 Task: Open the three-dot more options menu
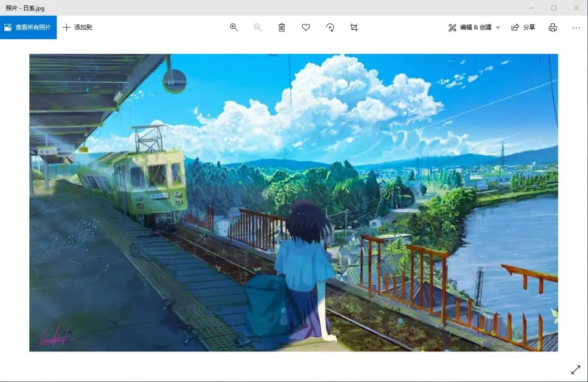pyautogui.click(x=576, y=27)
